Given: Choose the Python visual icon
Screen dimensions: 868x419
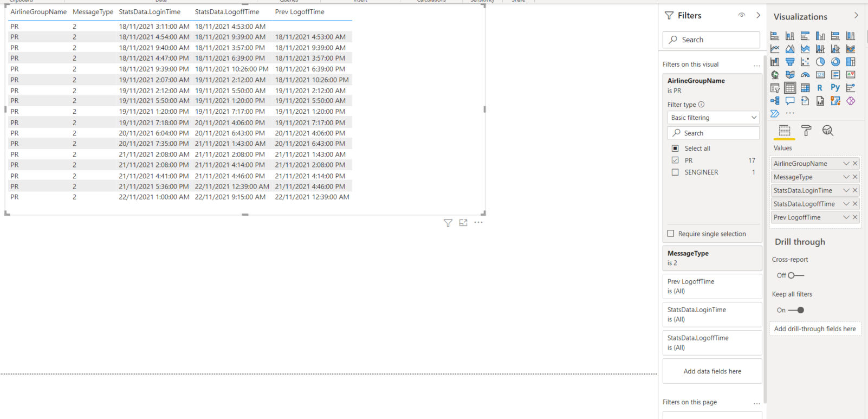Looking at the screenshot, I should click(x=835, y=88).
